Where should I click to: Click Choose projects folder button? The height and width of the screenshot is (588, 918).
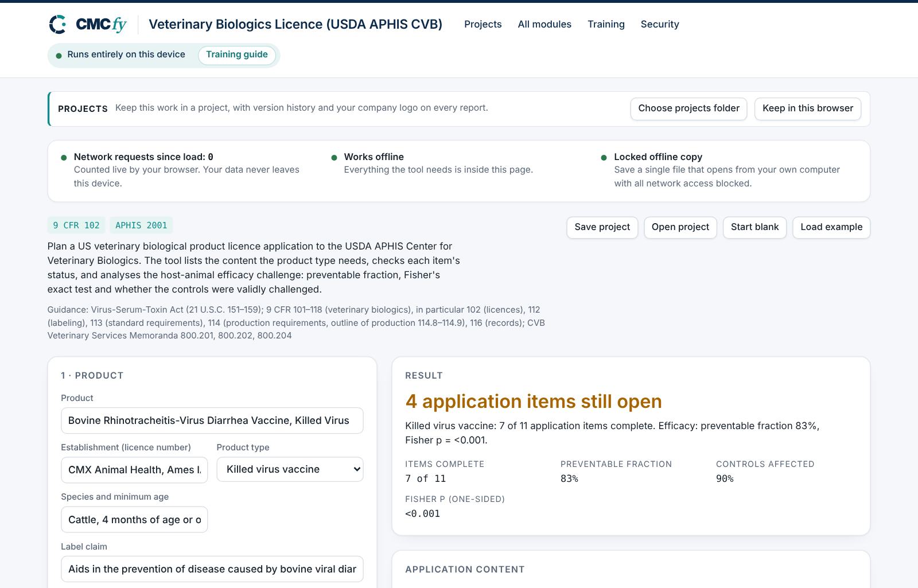coord(688,108)
